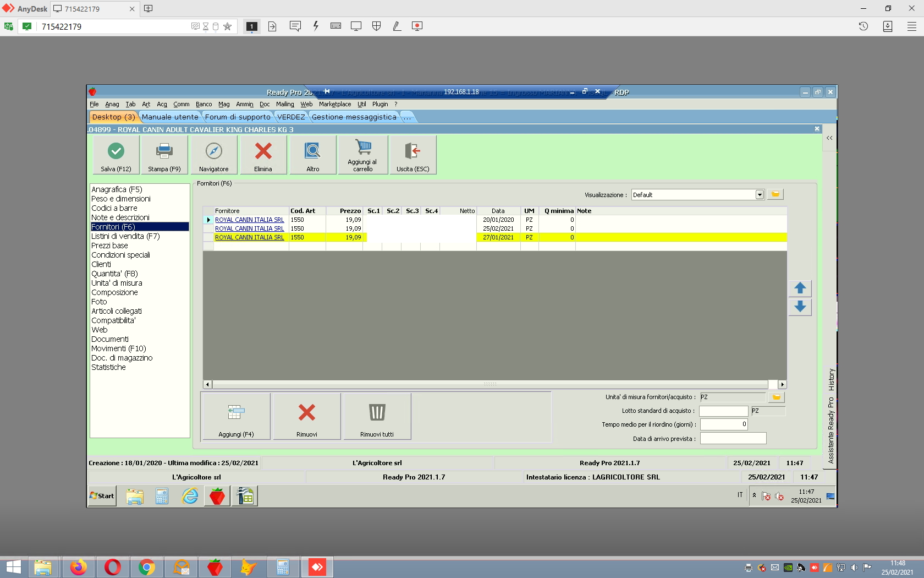Open Windows Start menu
Viewport: 924px width, 578px height.
coord(13,567)
